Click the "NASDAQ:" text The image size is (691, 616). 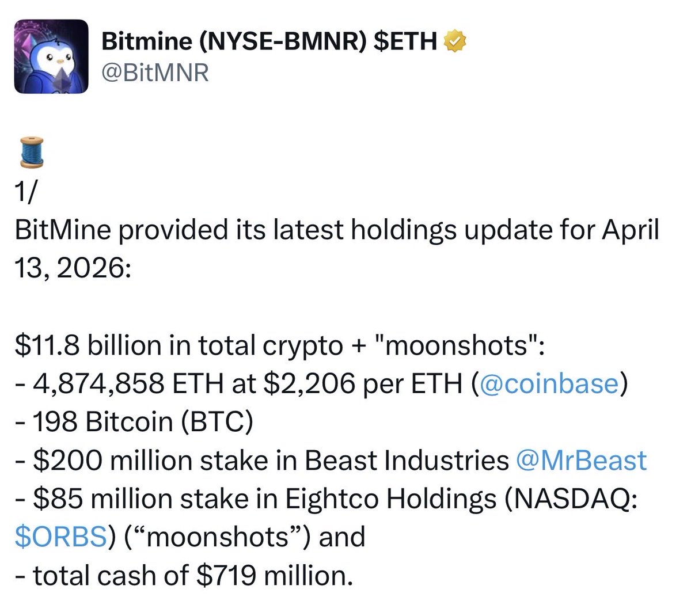coord(570,499)
